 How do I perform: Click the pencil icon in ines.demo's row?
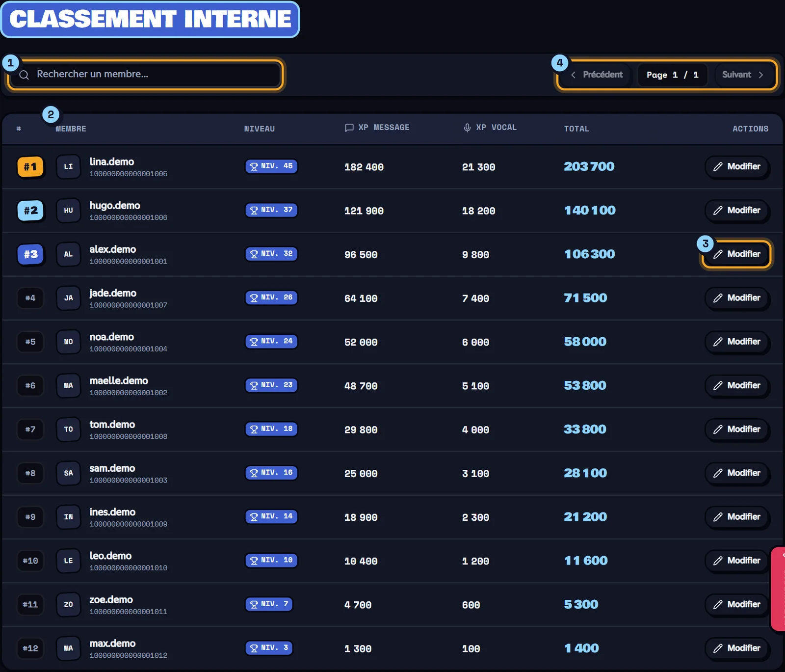coord(718,517)
